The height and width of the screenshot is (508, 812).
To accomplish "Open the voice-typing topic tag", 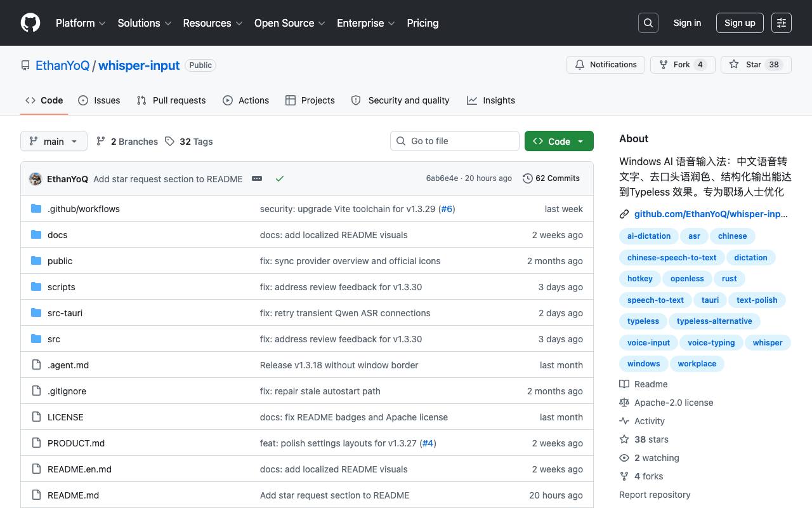I will pyautogui.click(x=711, y=343).
